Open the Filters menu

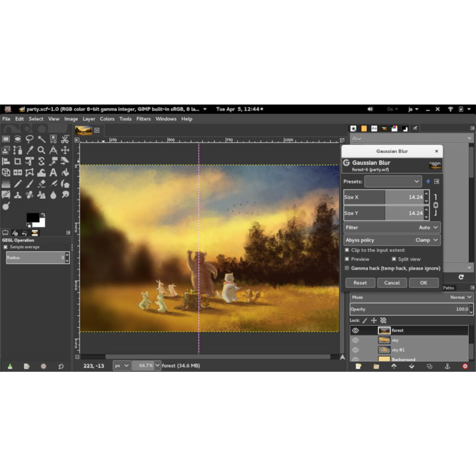[x=144, y=119]
